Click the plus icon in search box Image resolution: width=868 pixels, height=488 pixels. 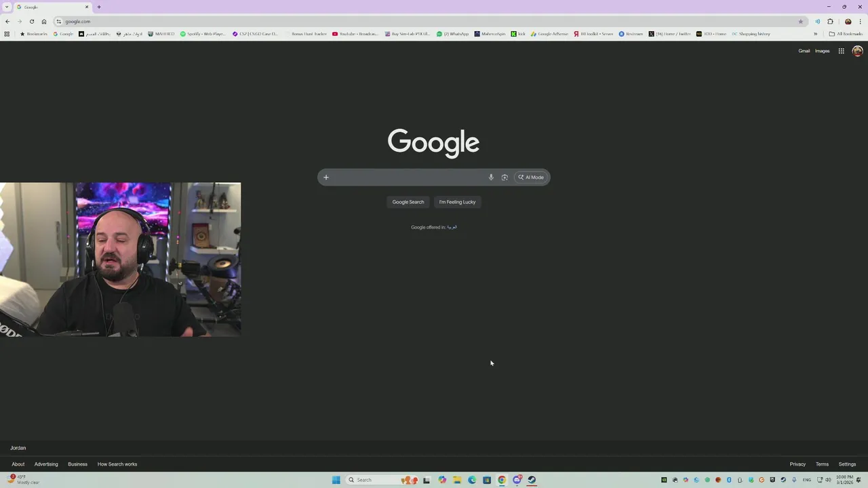pyautogui.click(x=325, y=178)
